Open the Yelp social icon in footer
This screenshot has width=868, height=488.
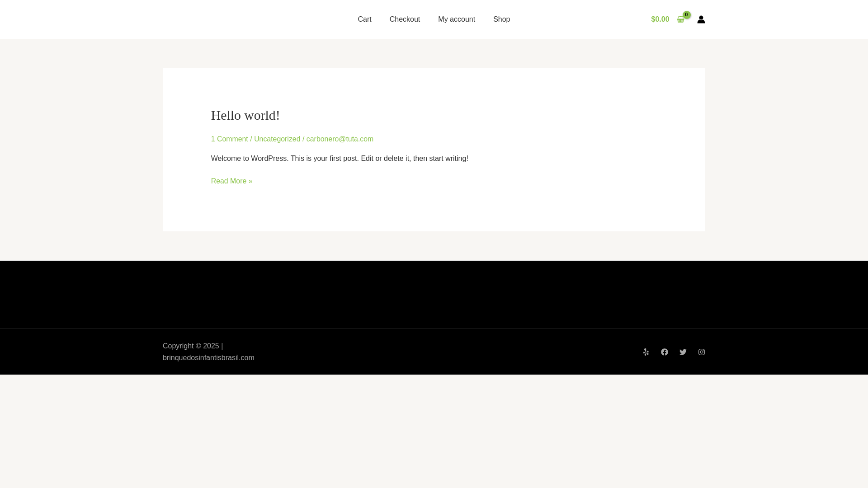tap(646, 352)
